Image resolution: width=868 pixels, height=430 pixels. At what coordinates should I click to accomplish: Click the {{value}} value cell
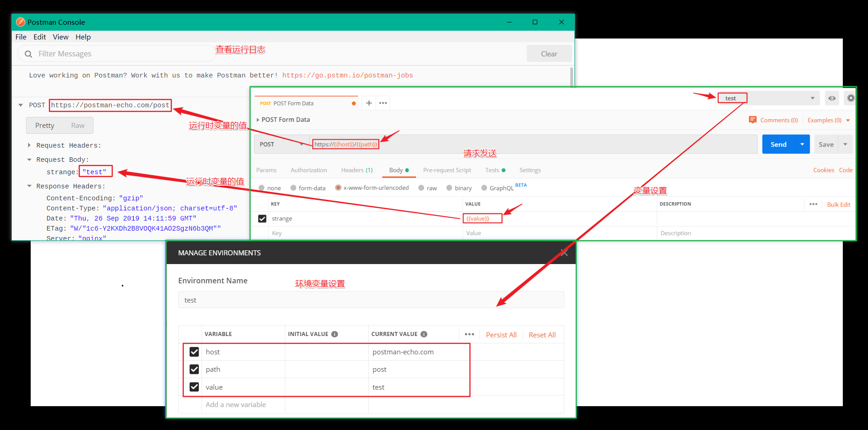559,219
